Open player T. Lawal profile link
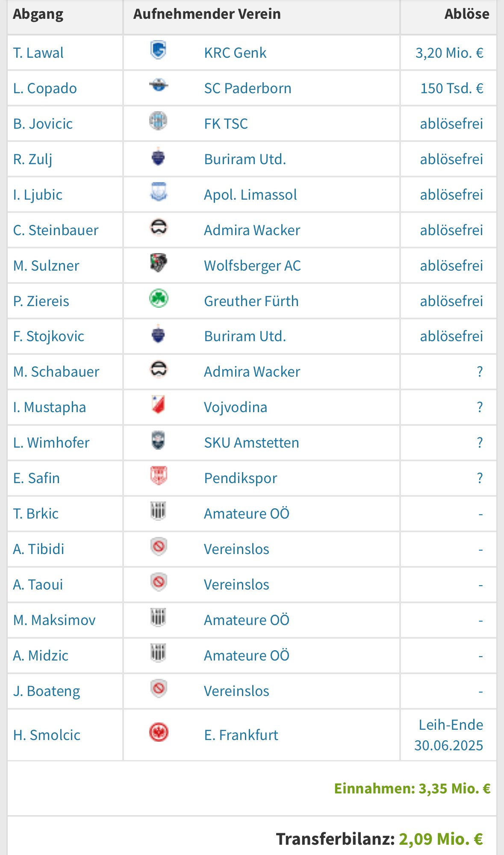The width and height of the screenshot is (504, 855). click(38, 53)
